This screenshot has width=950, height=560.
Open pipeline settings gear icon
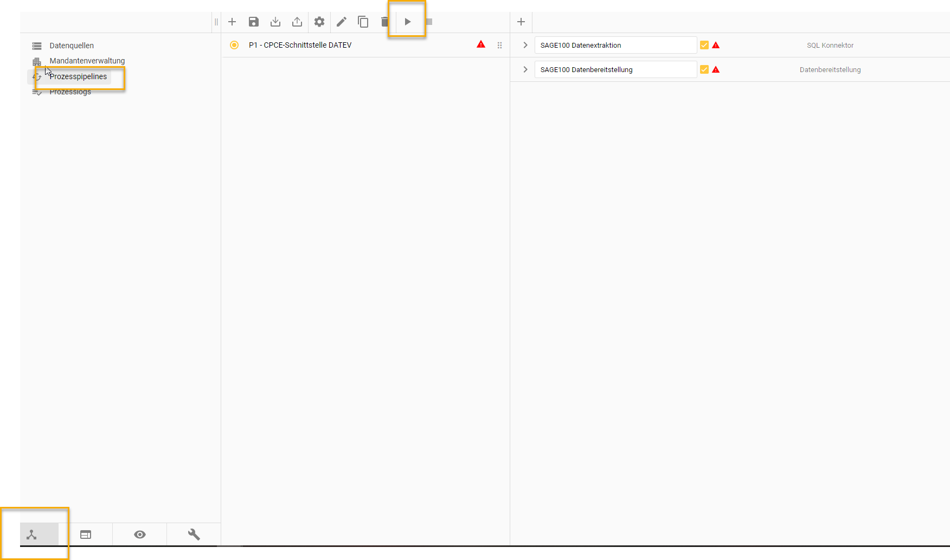coord(319,22)
